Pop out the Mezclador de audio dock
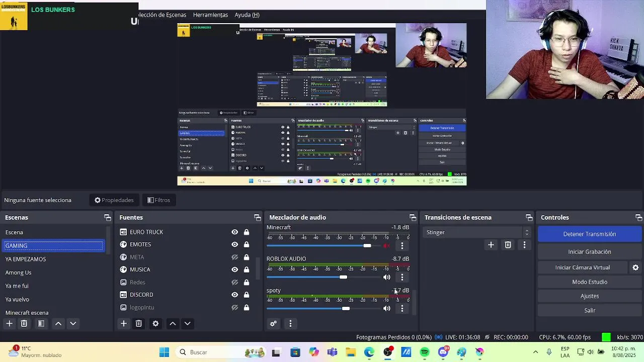 (x=413, y=218)
